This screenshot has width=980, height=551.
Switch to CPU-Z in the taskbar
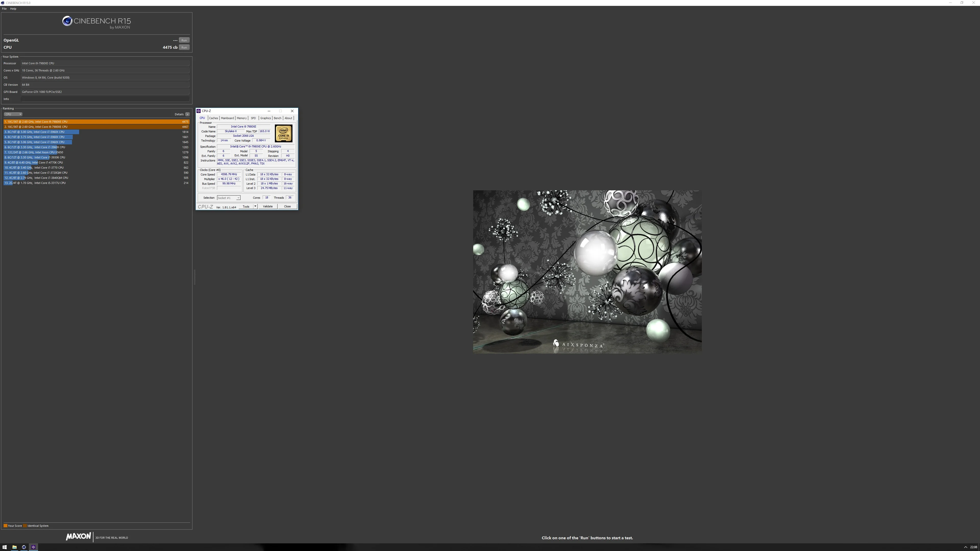33,547
